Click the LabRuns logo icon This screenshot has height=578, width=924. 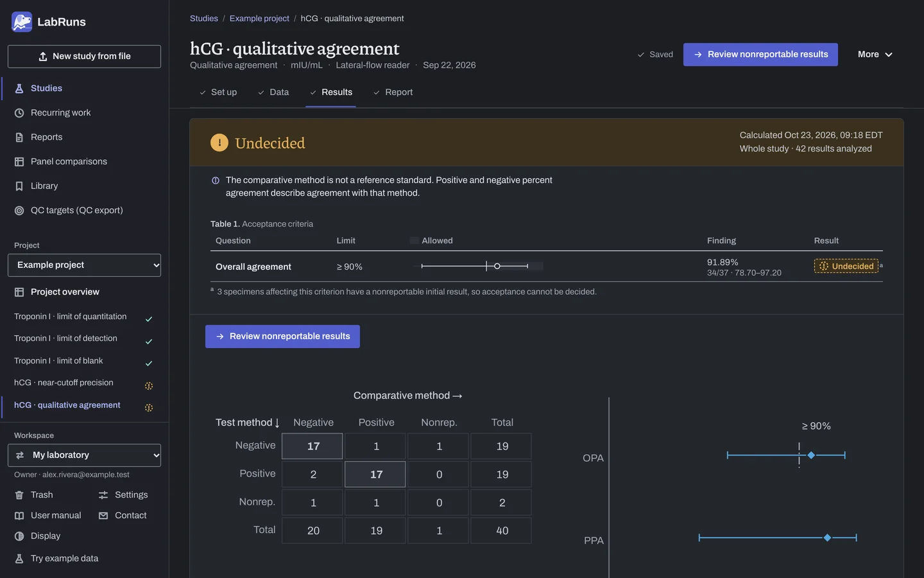coord(22,22)
